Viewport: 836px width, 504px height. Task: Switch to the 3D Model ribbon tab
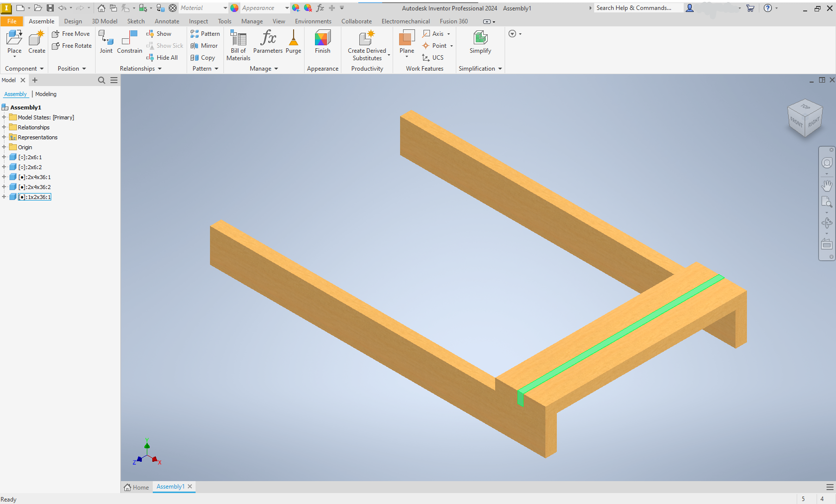(x=104, y=21)
